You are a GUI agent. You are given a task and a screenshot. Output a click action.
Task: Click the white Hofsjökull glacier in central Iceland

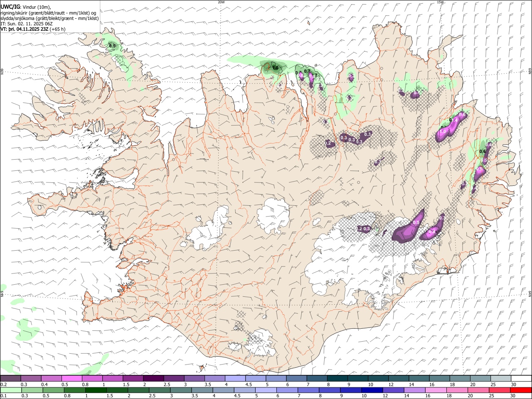click(273, 216)
